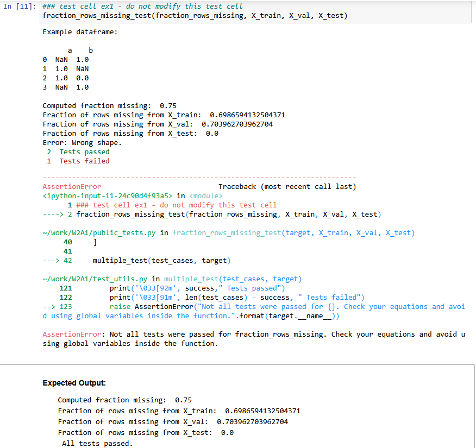Click the dataframe column header 'a b'
This screenshot has height=448, width=476.
tap(80, 51)
